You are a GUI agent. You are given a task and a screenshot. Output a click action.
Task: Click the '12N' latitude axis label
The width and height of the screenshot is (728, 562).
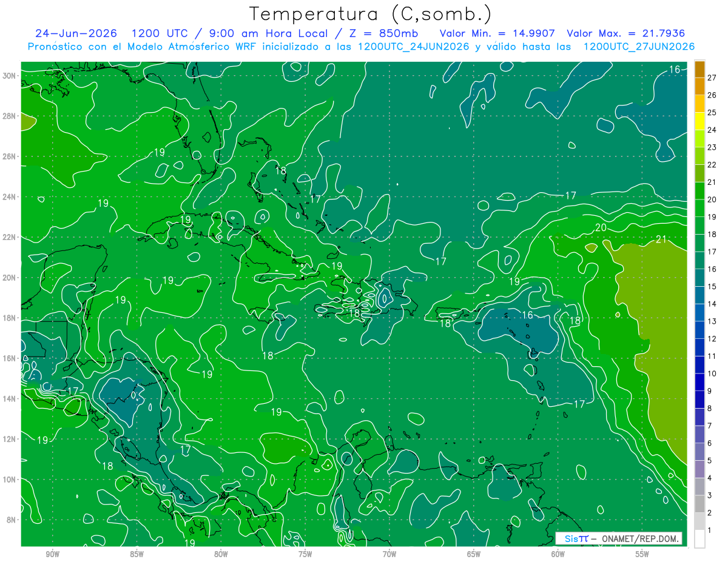pos(10,439)
